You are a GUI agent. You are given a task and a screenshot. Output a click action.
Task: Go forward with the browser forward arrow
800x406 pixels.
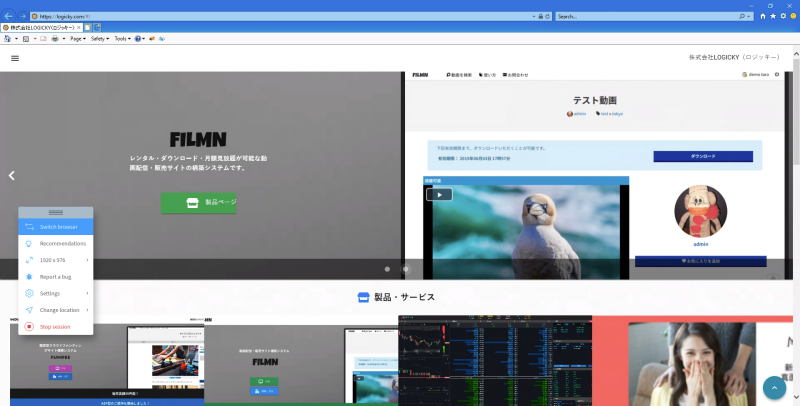[x=22, y=16]
